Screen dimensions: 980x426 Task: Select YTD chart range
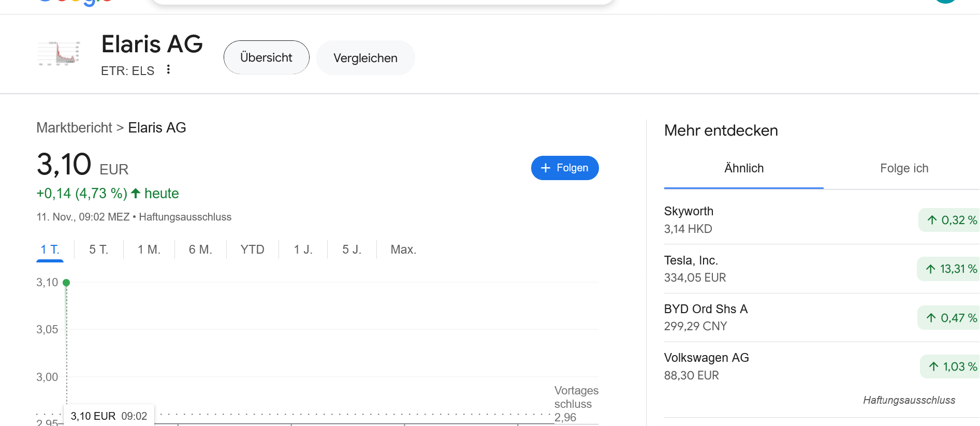tap(252, 249)
